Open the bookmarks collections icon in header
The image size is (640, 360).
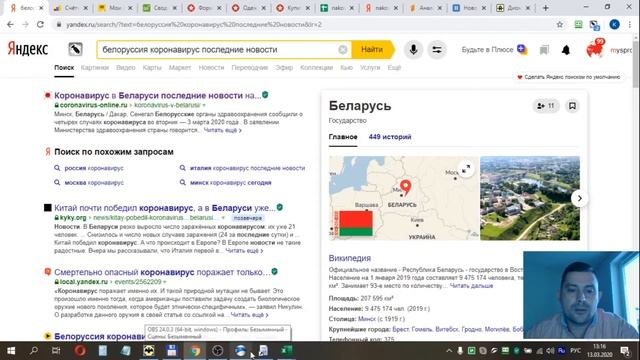point(544,50)
